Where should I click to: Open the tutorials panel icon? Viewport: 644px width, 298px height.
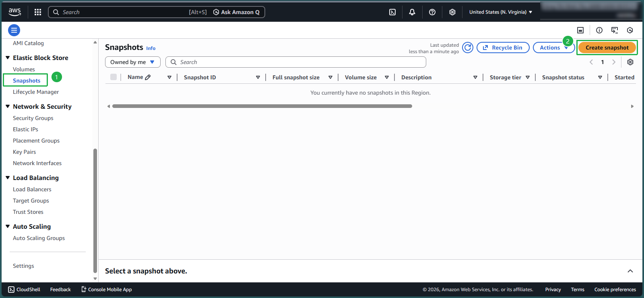point(615,30)
